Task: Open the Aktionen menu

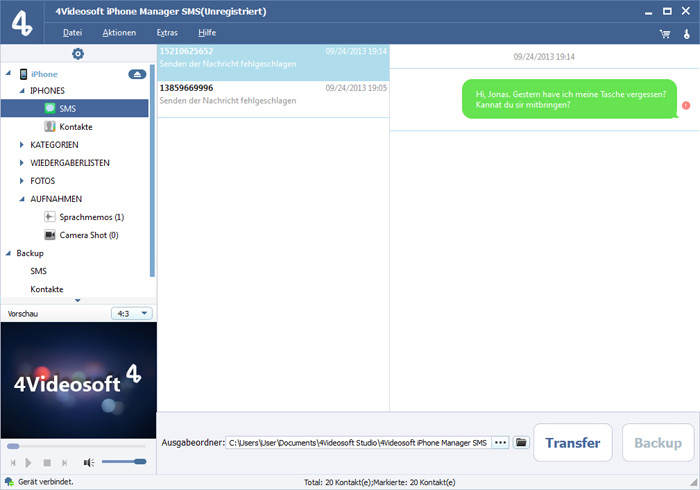Action: pyautogui.click(x=119, y=33)
